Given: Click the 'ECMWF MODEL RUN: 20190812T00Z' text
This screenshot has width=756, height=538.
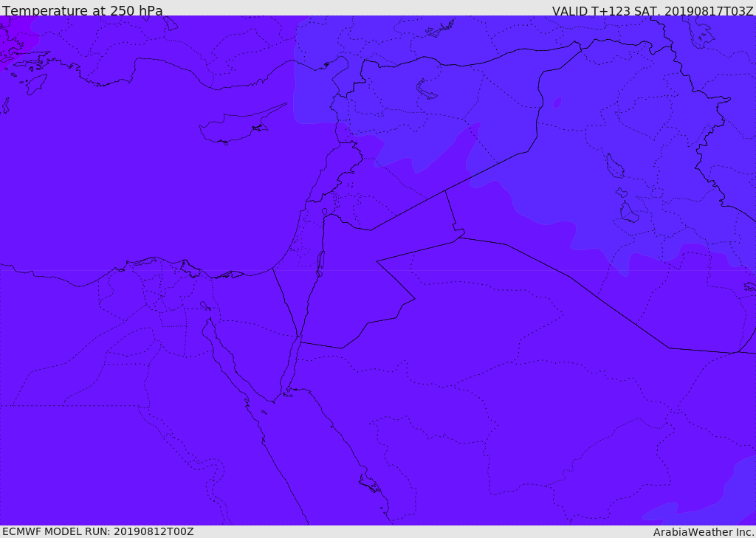Looking at the screenshot, I should pyautogui.click(x=98, y=531).
